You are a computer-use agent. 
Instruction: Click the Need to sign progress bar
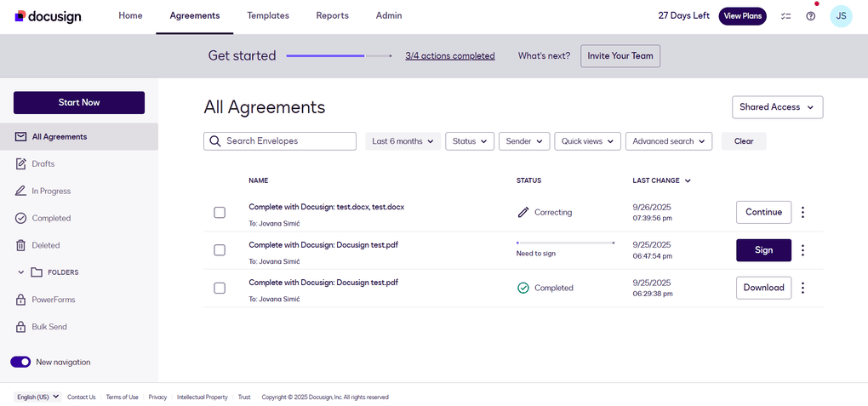coord(565,243)
